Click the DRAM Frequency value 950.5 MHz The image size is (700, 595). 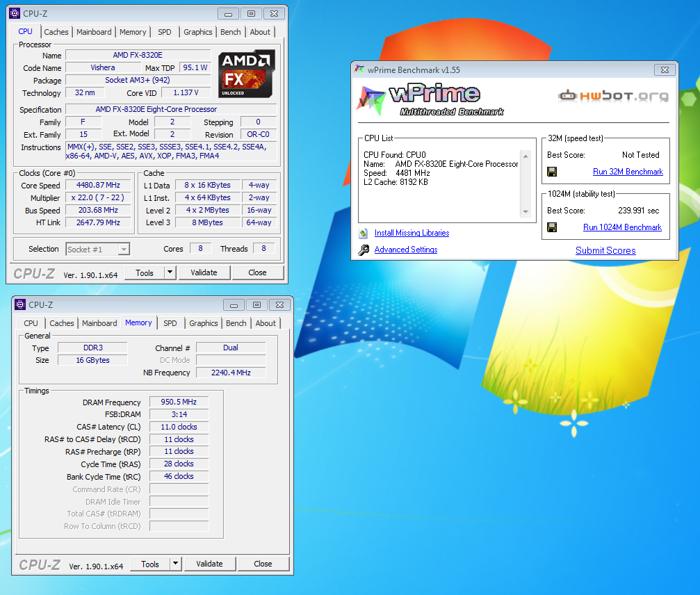pos(179,402)
